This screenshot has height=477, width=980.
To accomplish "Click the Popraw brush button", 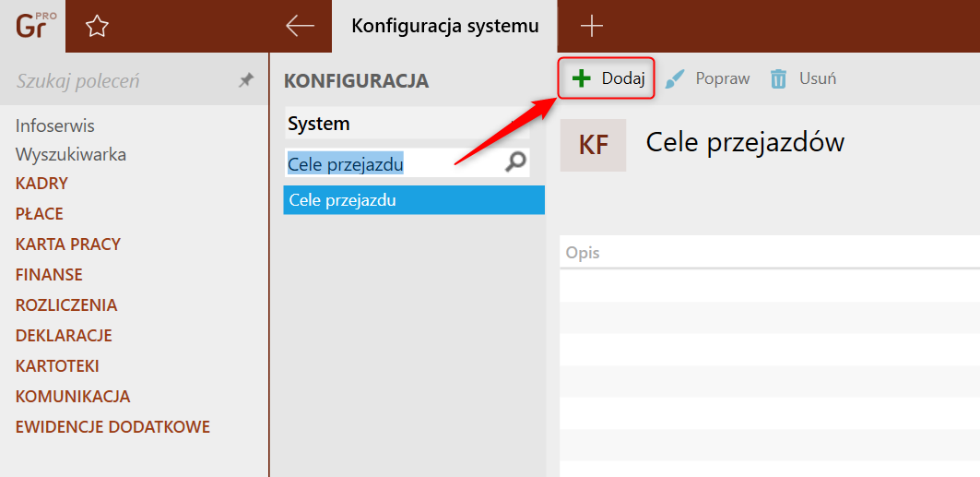I will point(707,78).
